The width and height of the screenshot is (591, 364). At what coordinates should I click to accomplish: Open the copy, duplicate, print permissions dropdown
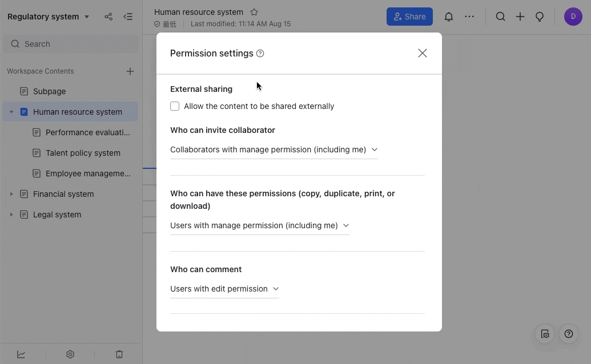click(x=259, y=225)
